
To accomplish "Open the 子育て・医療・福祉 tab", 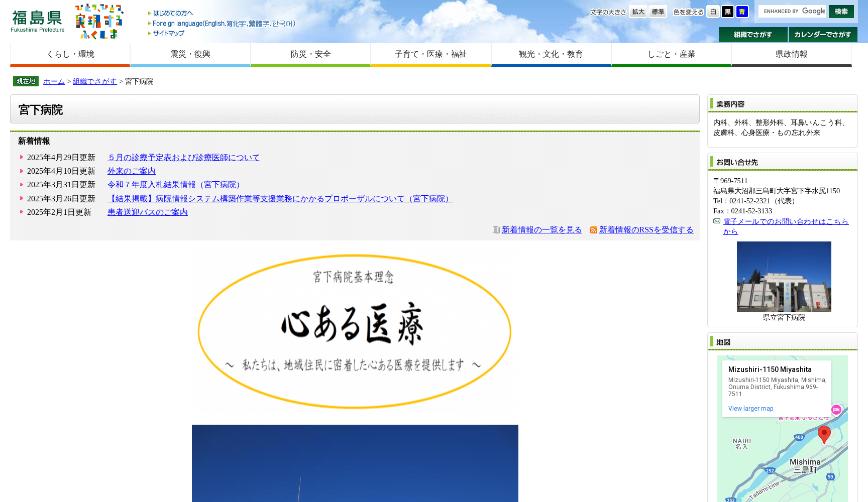I will 430,54.
